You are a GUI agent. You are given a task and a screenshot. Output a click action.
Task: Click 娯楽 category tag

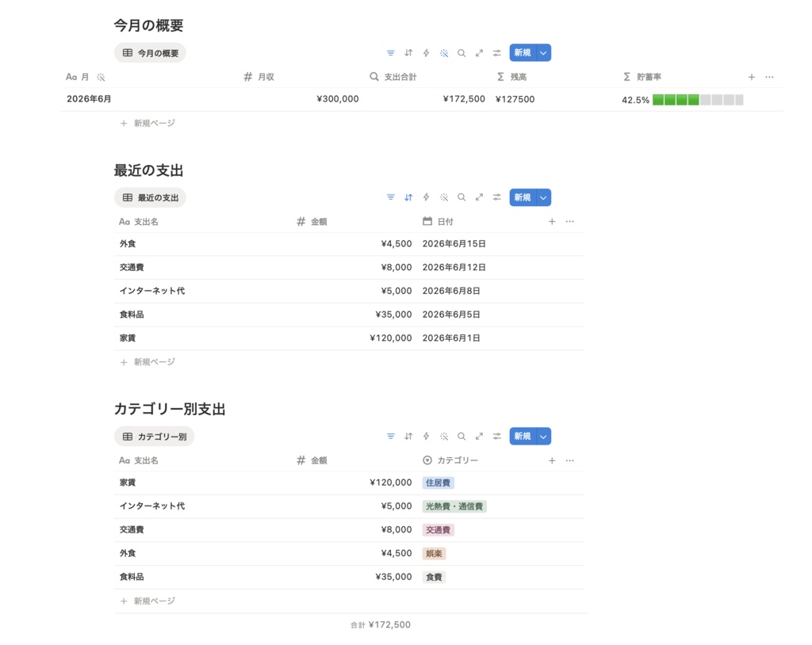click(x=434, y=553)
